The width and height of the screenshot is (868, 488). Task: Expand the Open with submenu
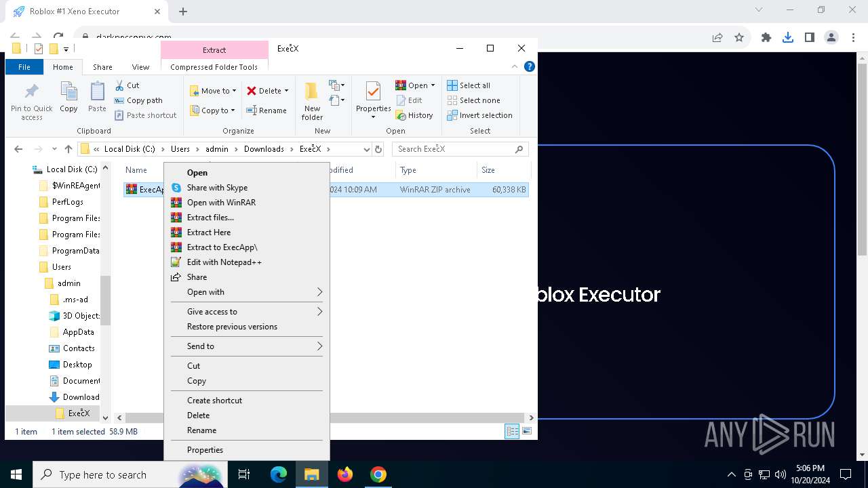(247, 292)
